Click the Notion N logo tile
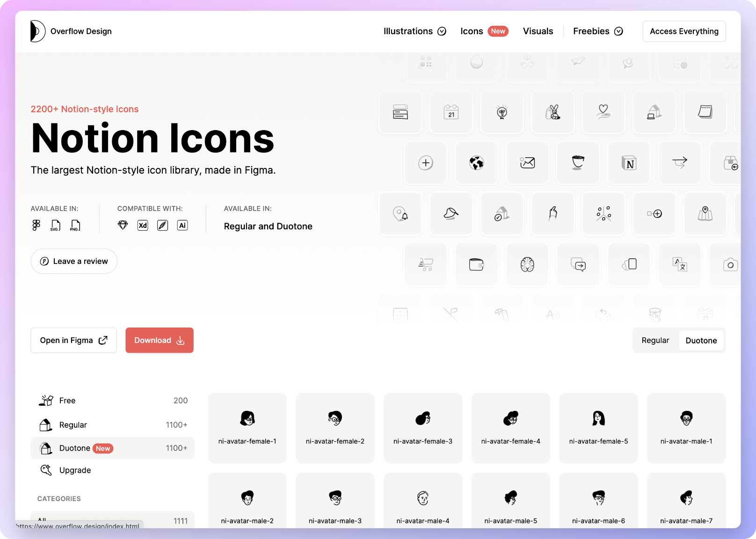756x539 pixels. point(629,163)
